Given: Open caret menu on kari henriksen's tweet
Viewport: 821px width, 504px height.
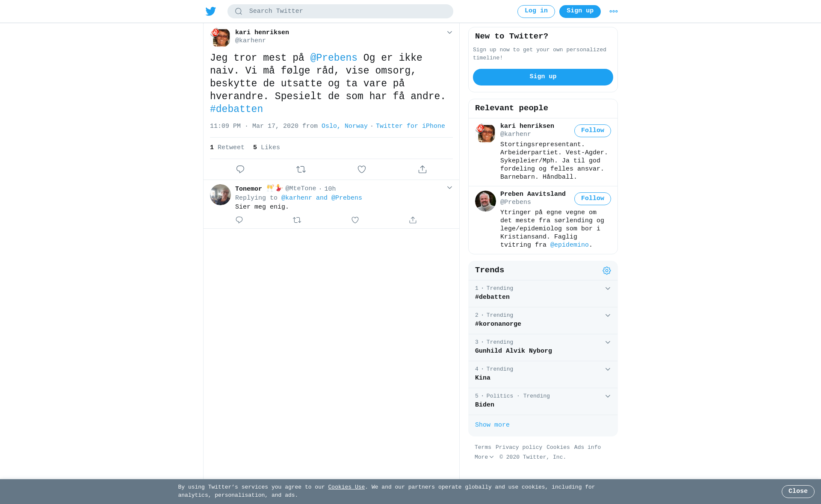Looking at the screenshot, I should (x=449, y=32).
